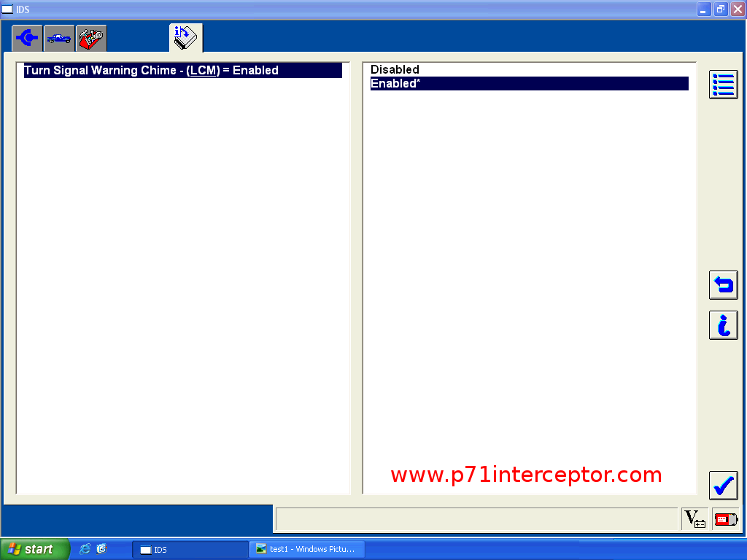Click the blue list menu icon
The width and height of the screenshot is (747, 560).
(x=723, y=85)
